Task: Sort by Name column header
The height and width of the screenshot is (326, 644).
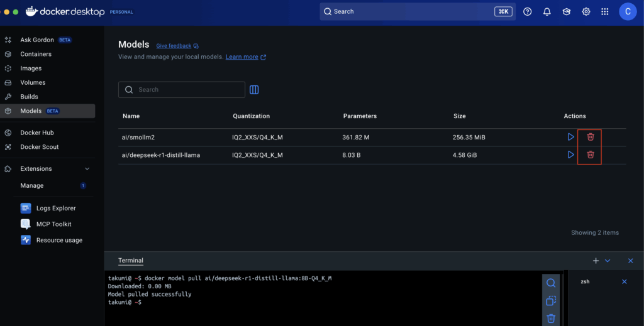Action: (x=131, y=116)
